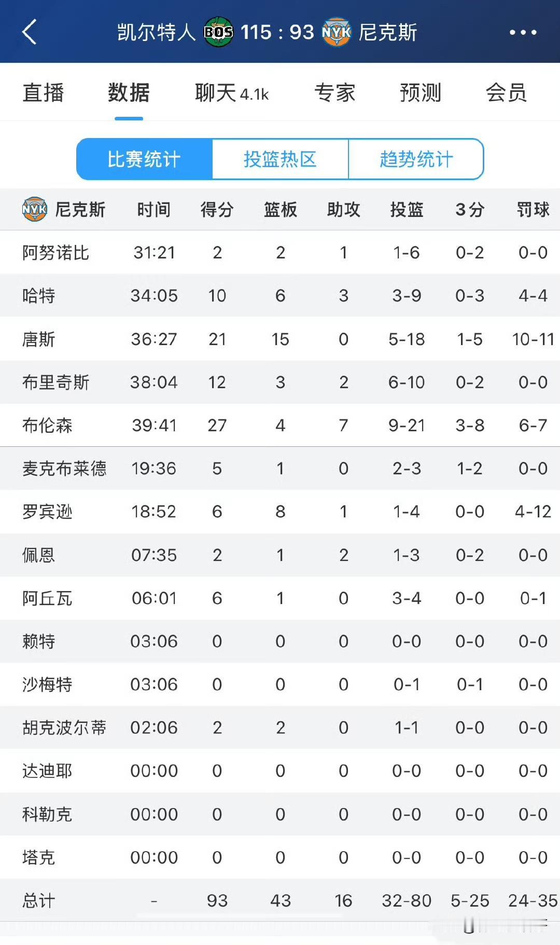Tap the NYK logo beside 尼克斯 table header

click(x=35, y=209)
